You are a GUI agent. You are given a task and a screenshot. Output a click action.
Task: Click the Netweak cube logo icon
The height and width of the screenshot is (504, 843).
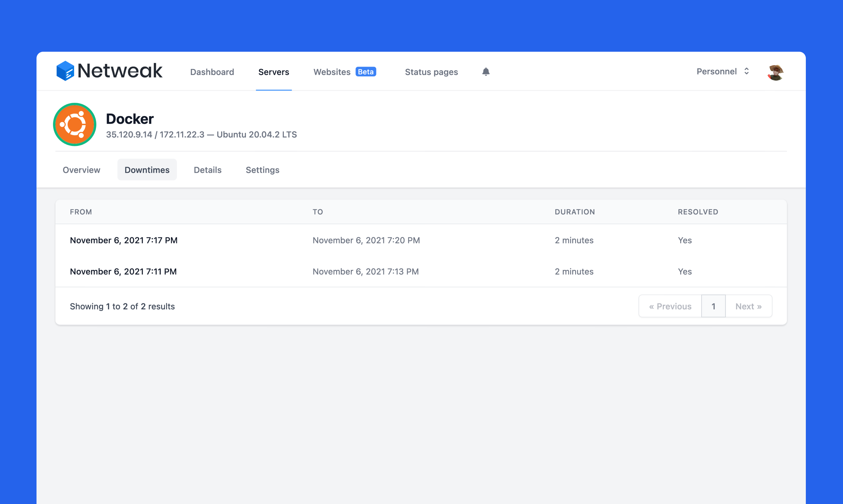tap(65, 71)
